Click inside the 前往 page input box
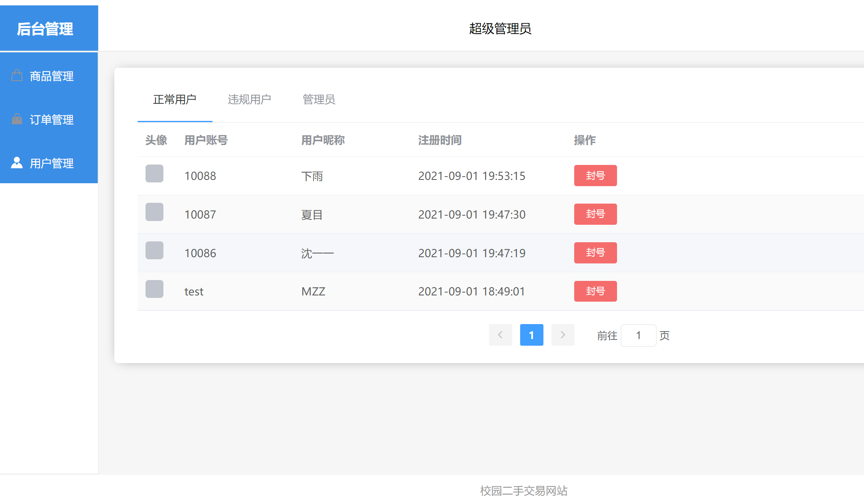Viewport: 864px width, 504px height. coord(638,335)
